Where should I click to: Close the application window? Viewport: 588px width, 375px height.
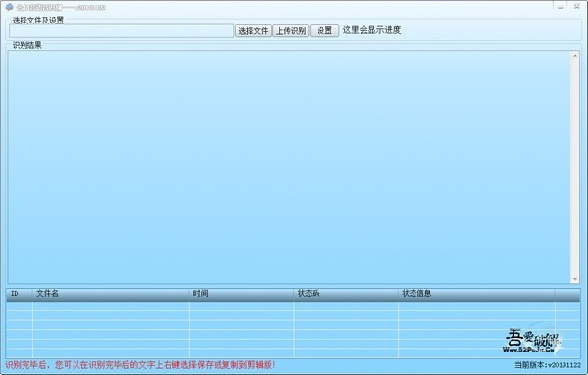coord(577,7)
